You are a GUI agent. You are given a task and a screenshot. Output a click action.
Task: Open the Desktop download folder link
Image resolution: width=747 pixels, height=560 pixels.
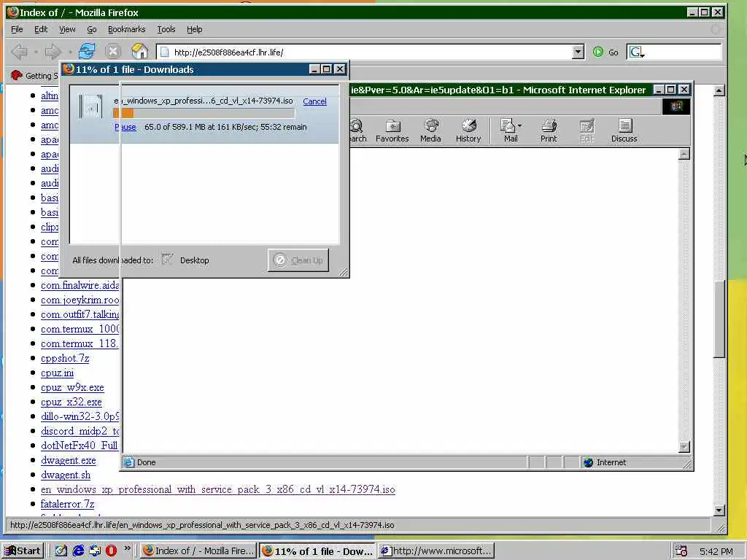(x=194, y=260)
